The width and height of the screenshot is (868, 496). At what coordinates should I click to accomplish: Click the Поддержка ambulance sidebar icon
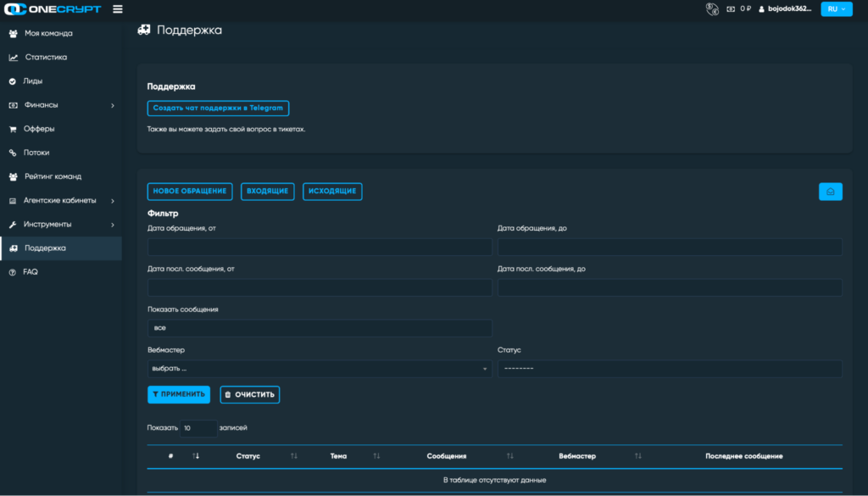pos(14,248)
